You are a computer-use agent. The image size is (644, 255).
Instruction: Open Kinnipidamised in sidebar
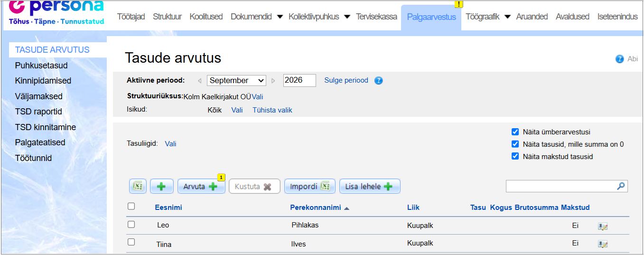43,81
